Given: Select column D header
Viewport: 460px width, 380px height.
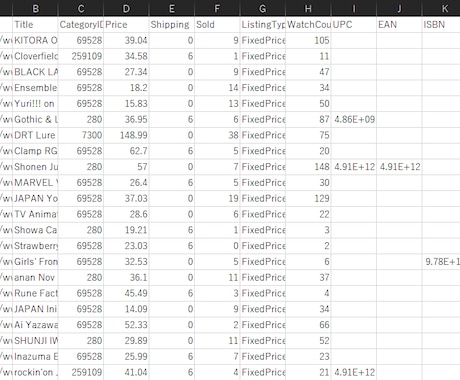Looking at the screenshot, I should (x=126, y=8).
